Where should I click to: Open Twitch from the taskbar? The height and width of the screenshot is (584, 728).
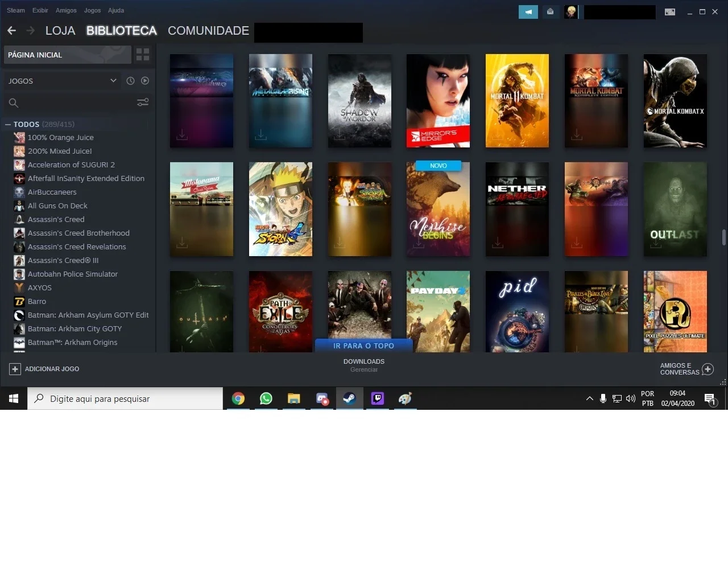point(378,398)
